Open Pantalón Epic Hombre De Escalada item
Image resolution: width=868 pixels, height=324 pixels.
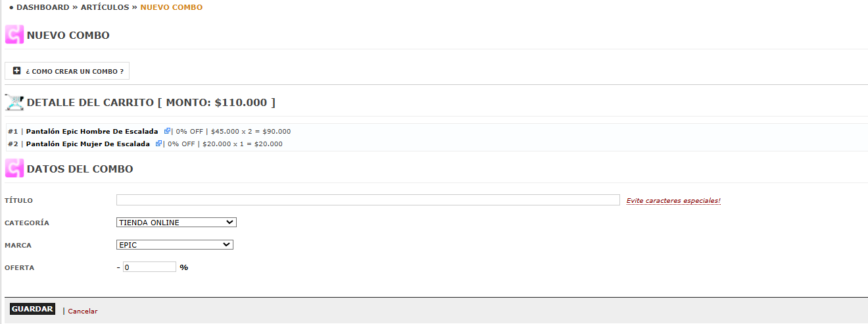click(92, 131)
